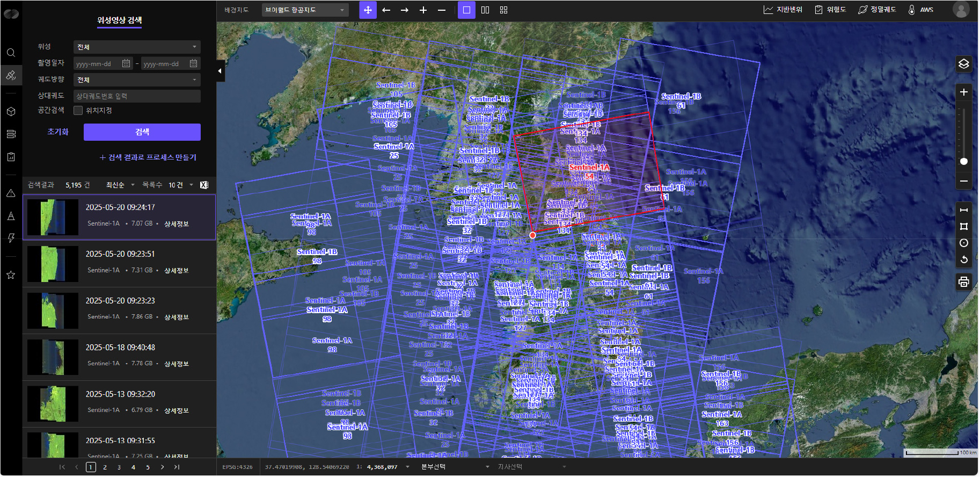Switch to two-panel split map layout
This screenshot has height=477, width=980.
tap(485, 10)
